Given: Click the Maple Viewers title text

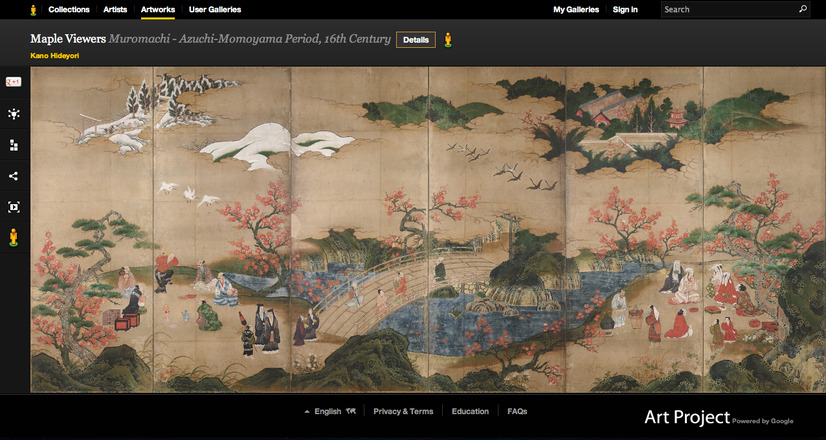Looking at the screenshot, I should tap(68, 39).
